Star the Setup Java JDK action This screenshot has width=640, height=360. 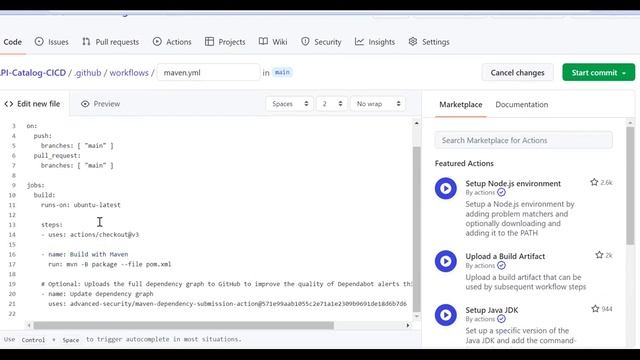596,309
